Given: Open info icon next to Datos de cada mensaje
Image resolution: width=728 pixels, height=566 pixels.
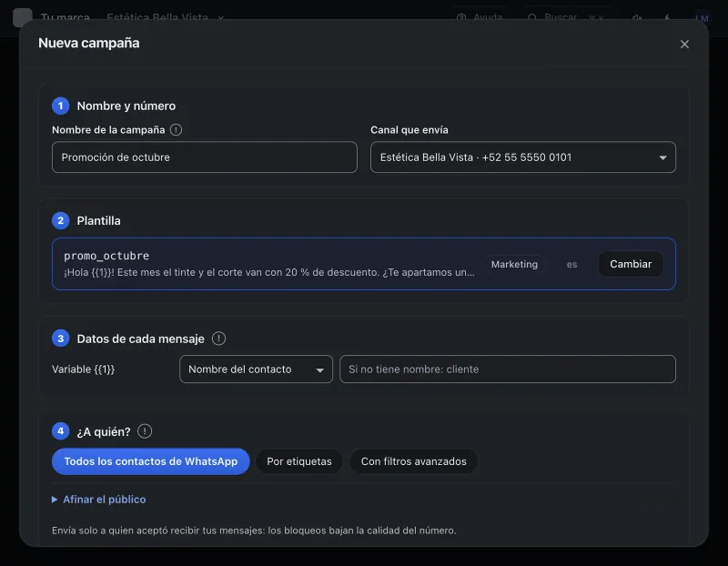Looking at the screenshot, I should tap(218, 339).
